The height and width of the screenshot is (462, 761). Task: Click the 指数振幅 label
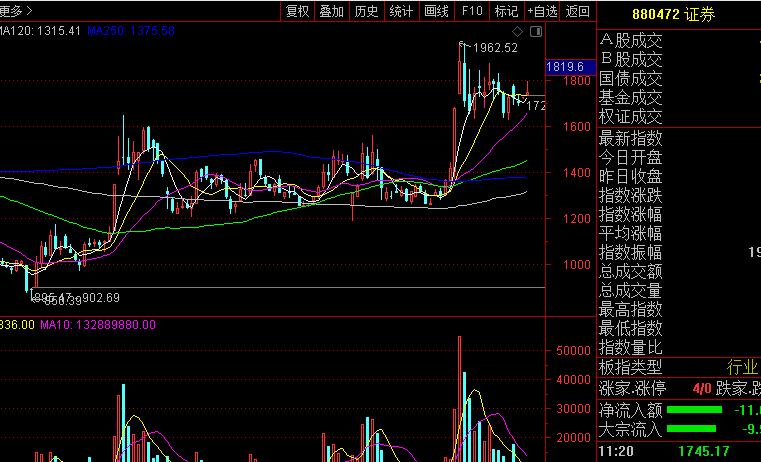tap(630, 252)
